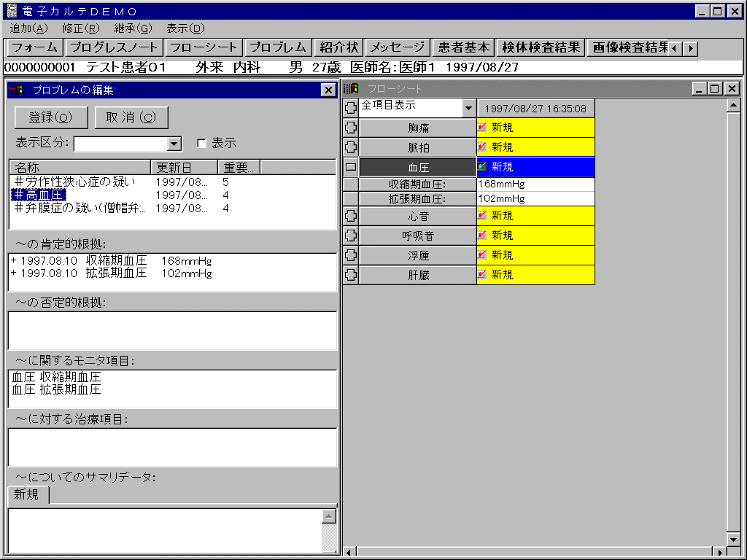
Task: Open the 全項目表示 dropdown arrow
Action: pos(468,109)
